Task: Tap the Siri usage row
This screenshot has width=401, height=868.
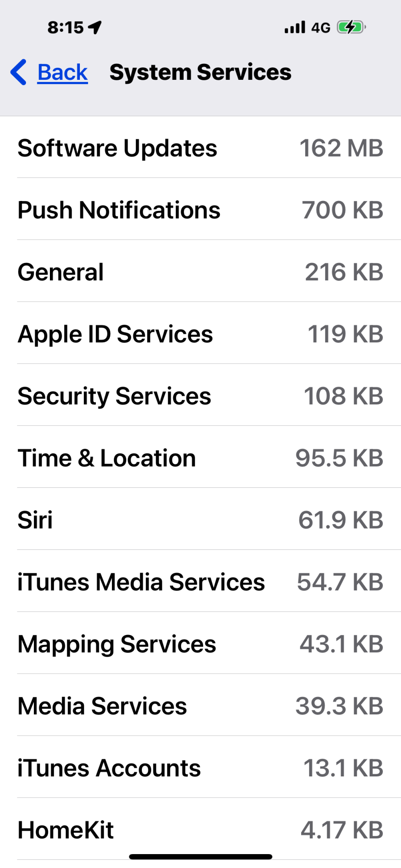Action: coord(200,520)
